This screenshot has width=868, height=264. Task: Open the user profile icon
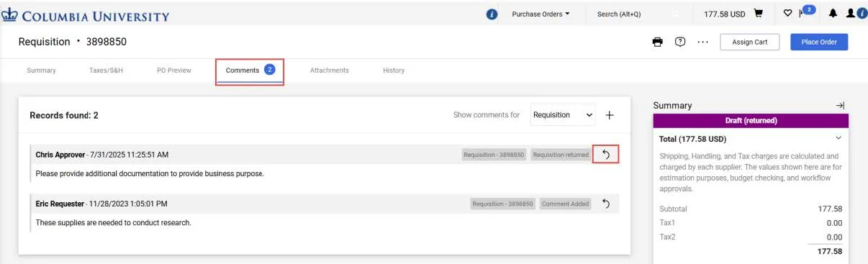851,14
